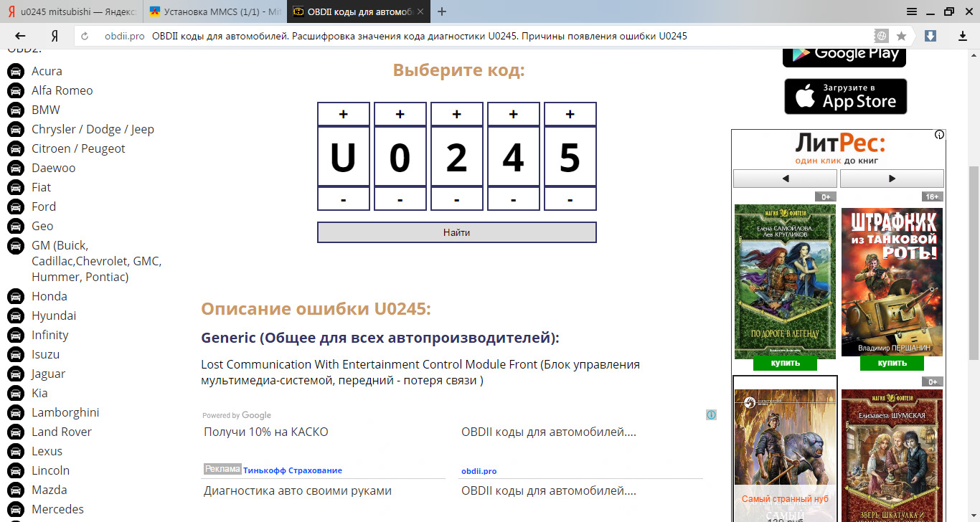Click the car icon beside Kia
Viewport: 980px width, 522px height.
point(15,393)
